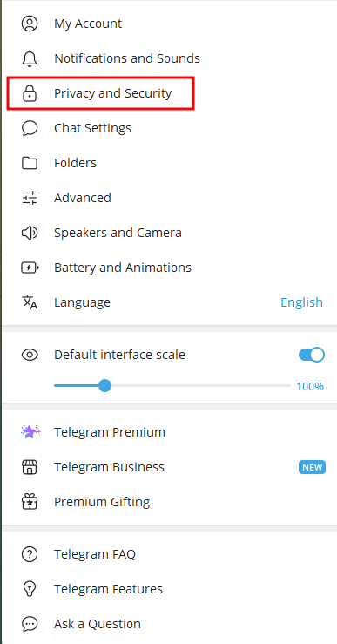Click the eye icon beside Default interface scale
This screenshot has width=337, height=644.
click(x=30, y=355)
